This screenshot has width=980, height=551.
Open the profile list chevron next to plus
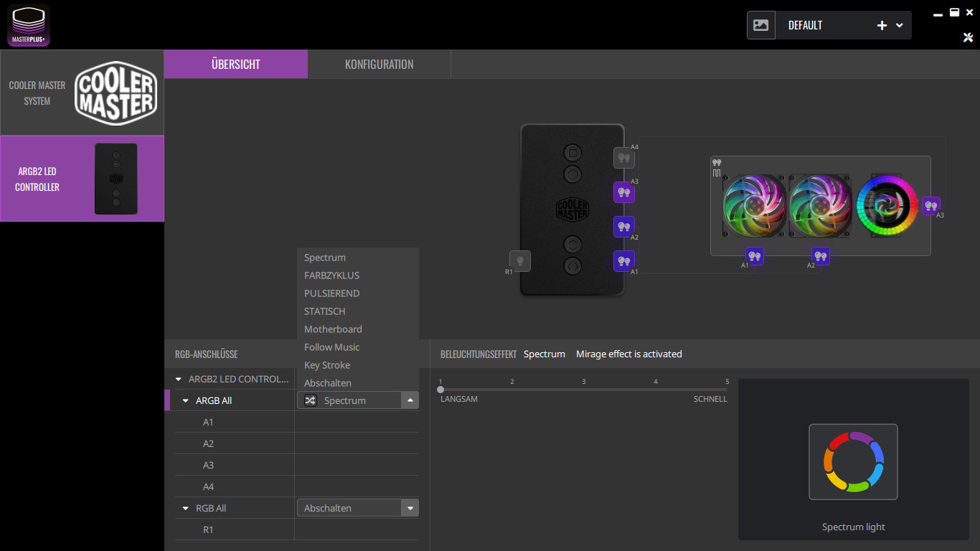[900, 25]
